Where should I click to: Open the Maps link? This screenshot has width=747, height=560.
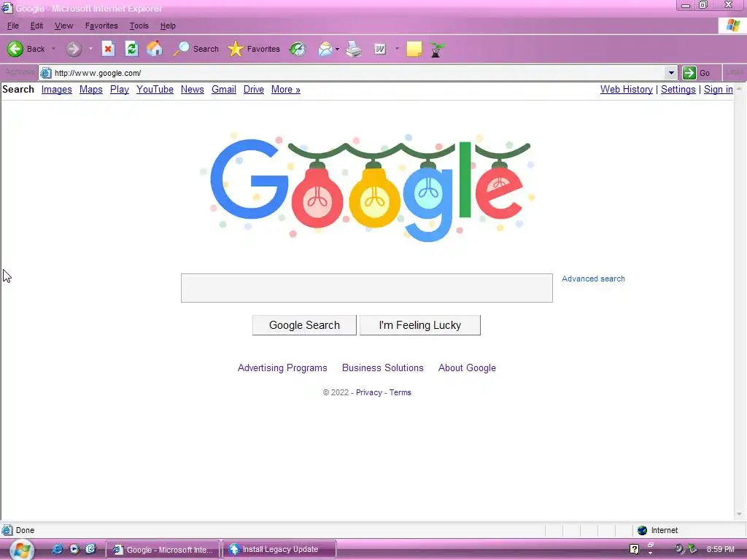coord(91,90)
